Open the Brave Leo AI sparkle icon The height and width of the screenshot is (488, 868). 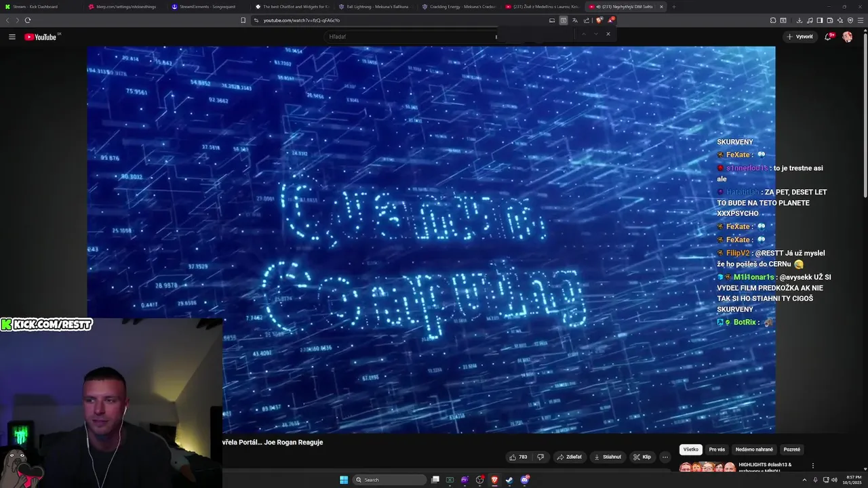coord(840,20)
